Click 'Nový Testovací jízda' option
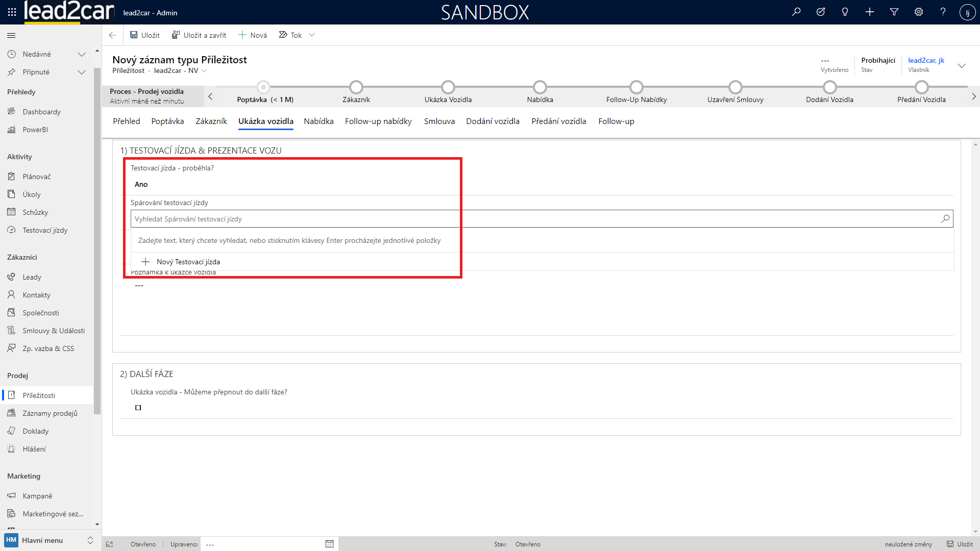The height and width of the screenshot is (551, 980). [x=188, y=262]
